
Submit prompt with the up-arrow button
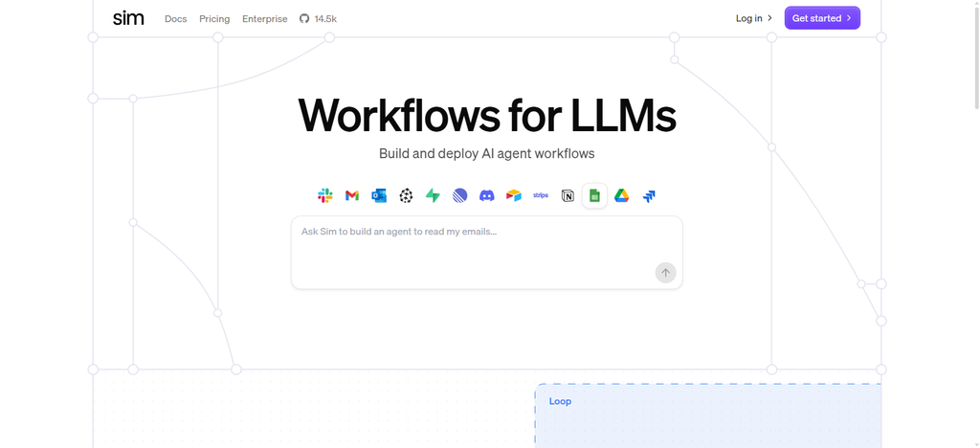(666, 273)
